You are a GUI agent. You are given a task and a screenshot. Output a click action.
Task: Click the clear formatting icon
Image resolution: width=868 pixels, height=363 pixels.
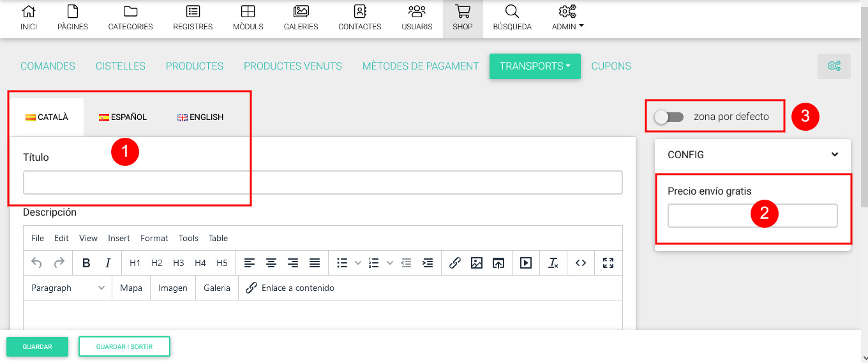tap(553, 263)
